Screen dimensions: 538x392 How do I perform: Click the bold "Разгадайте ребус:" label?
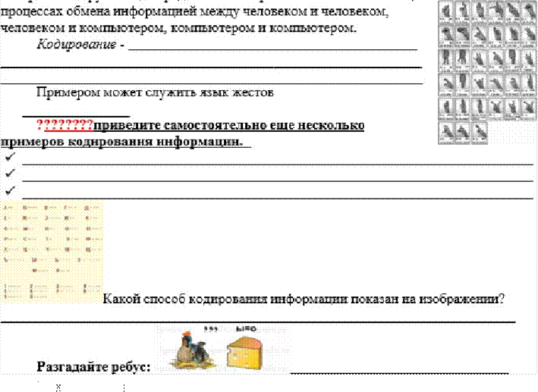point(93,367)
